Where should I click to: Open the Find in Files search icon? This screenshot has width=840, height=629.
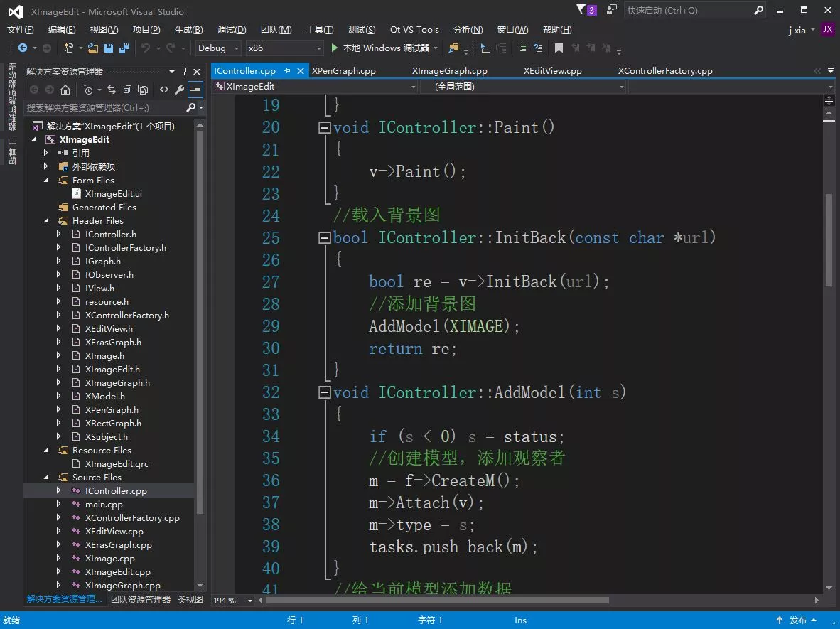[x=453, y=48]
